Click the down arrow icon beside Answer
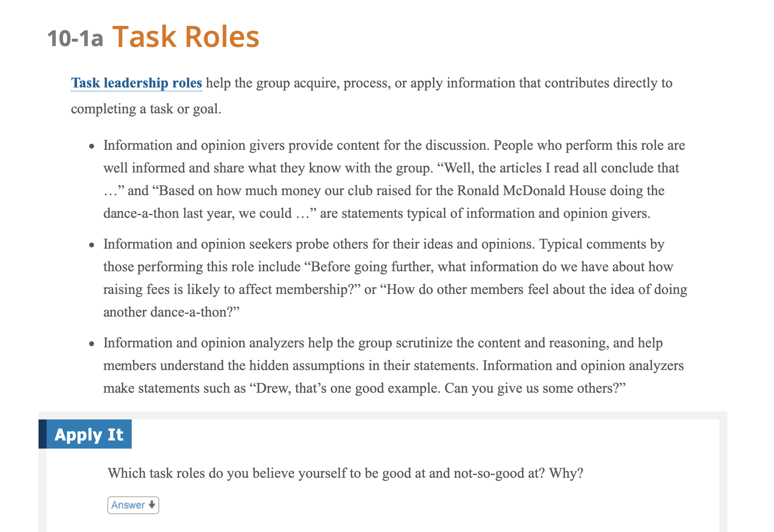774x532 pixels. coord(152,504)
